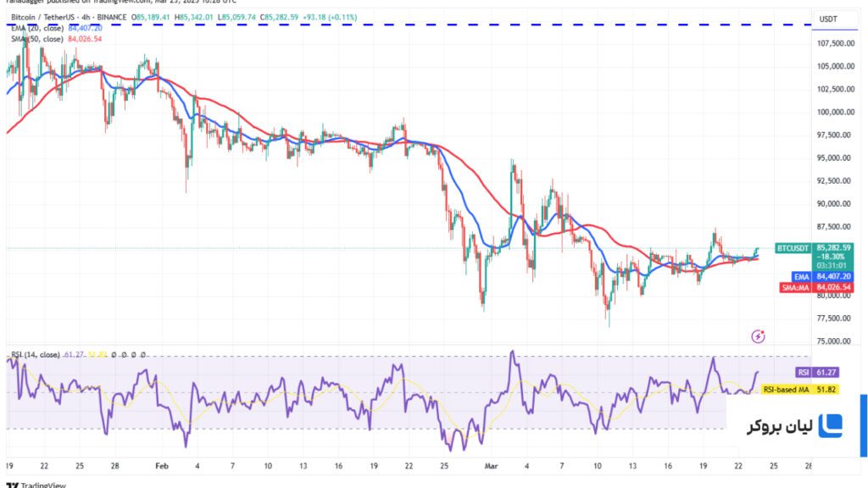Select the blue dashed horizontal line
The image size is (868, 488).
(x=409, y=25)
